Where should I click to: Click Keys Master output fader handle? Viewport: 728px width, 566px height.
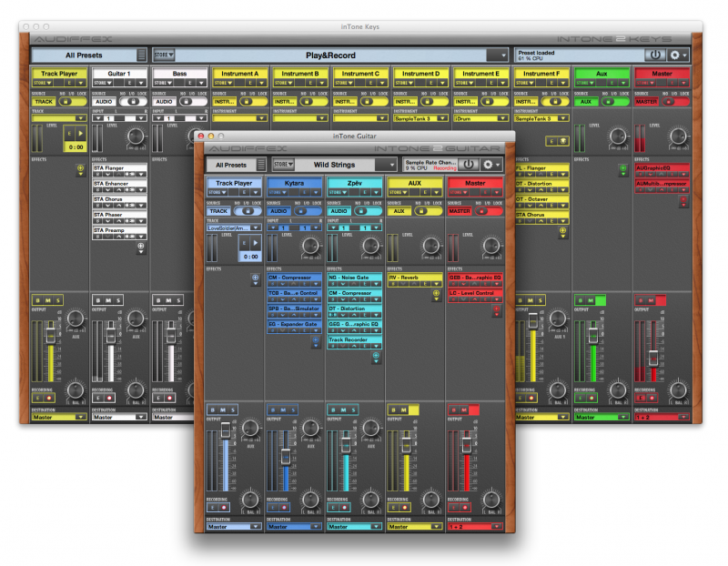(653, 358)
